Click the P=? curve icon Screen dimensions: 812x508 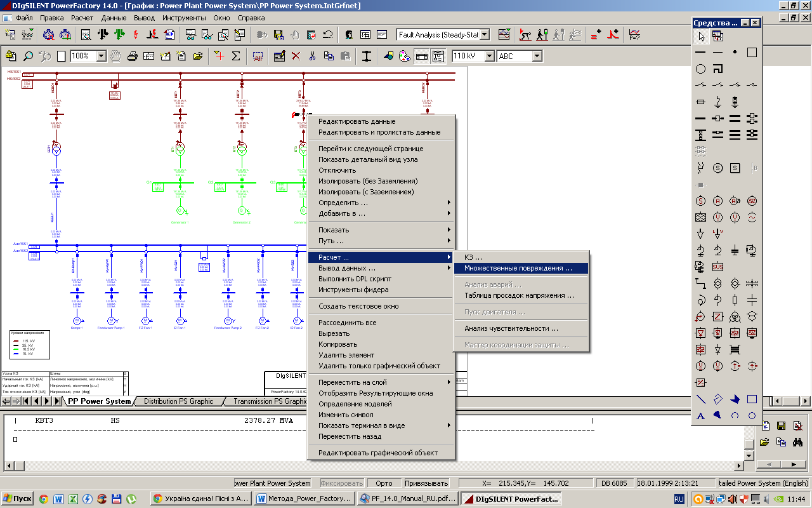pyautogui.click(x=635, y=34)
